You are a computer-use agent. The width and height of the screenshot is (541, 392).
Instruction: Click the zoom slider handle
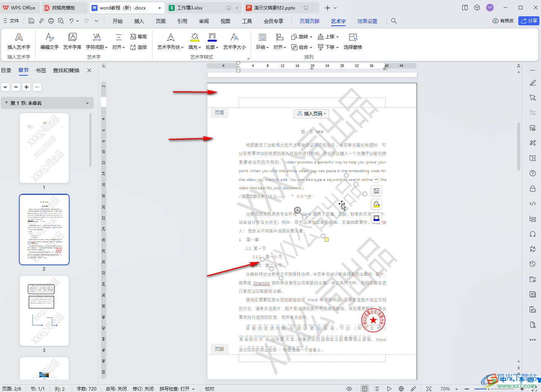click(488, 389)
